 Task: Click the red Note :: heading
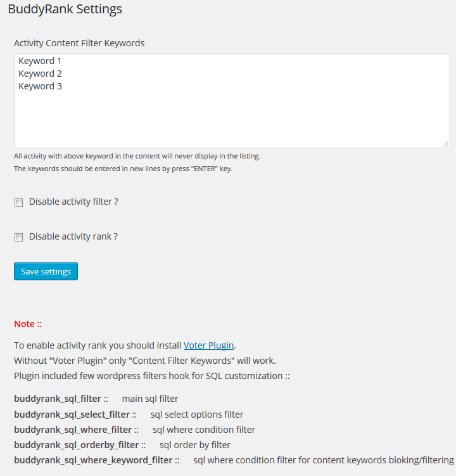point(28,324)
